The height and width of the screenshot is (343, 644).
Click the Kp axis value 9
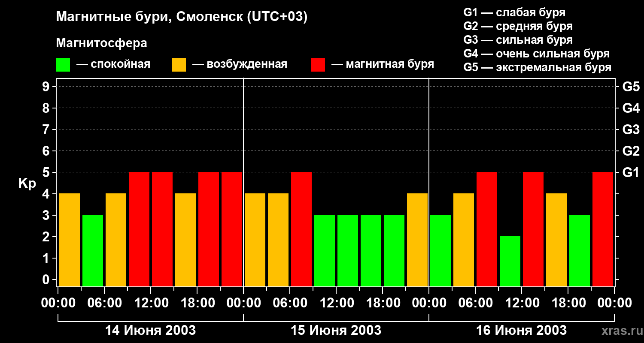(x=46, y=87)
